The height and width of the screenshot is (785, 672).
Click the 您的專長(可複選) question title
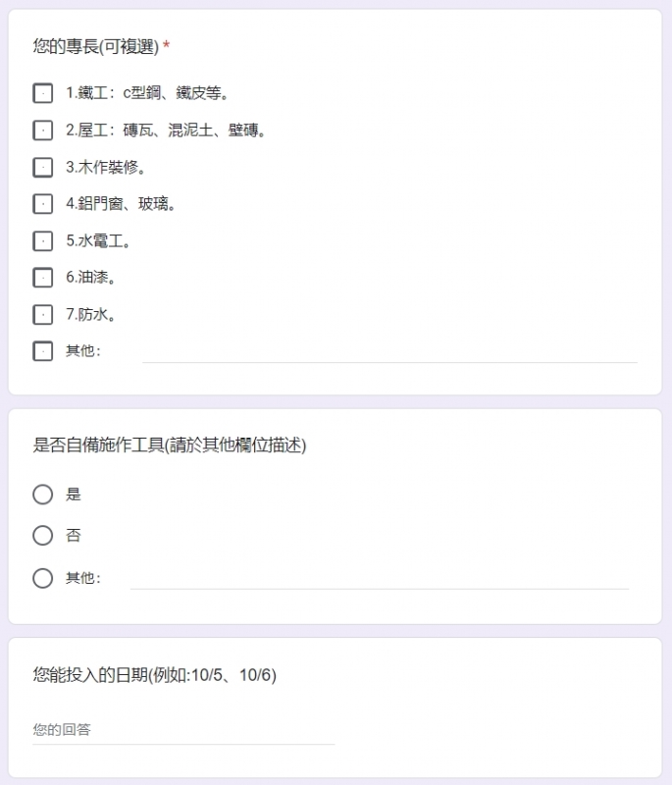point(95,46)
